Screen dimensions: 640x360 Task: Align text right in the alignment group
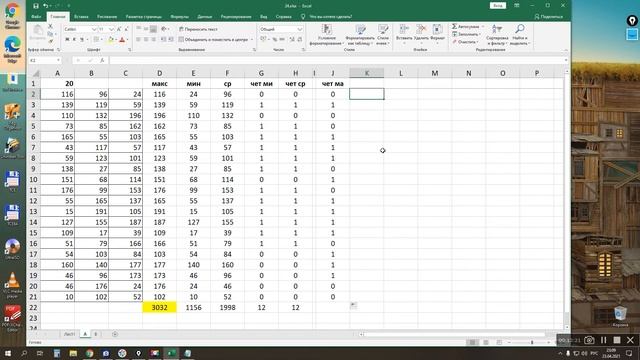153,40
